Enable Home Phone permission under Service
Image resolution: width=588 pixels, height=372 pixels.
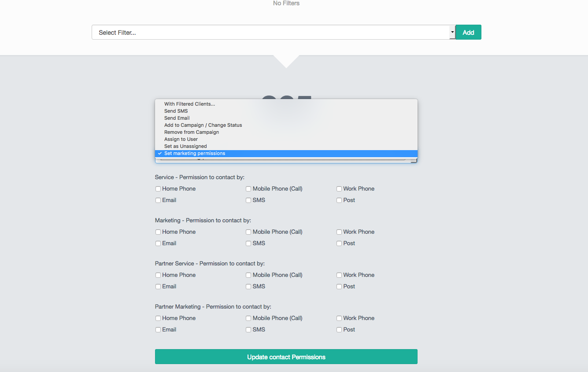158,188
